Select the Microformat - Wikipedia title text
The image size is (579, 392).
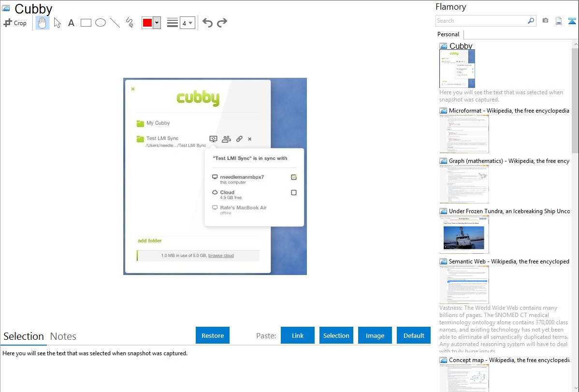pyautogui.click(x=509, y=111)
